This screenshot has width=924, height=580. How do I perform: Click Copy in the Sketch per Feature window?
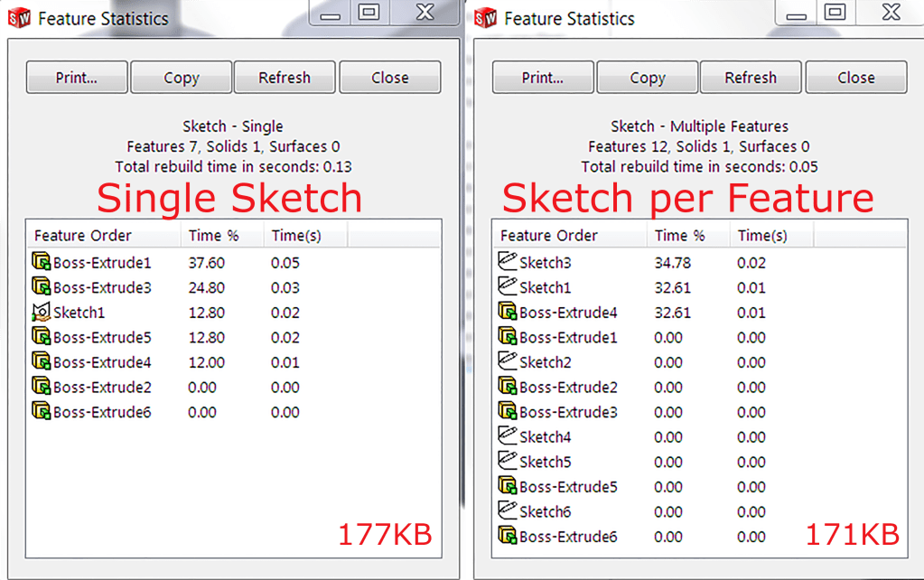646,77
